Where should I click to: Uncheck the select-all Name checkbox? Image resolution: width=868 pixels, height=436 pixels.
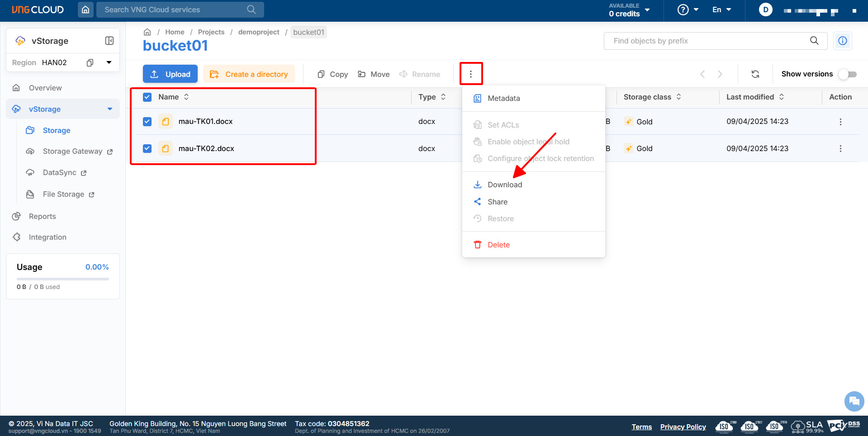147,97
